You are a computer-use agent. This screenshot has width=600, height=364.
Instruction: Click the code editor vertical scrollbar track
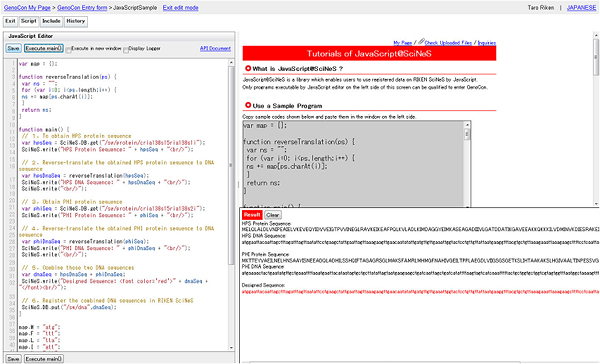231,205
